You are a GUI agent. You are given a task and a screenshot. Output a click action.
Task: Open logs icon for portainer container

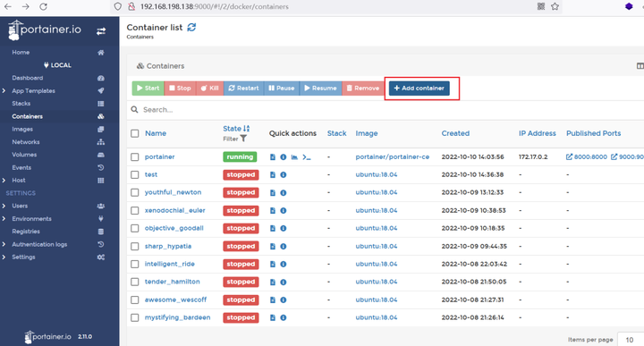272,156
